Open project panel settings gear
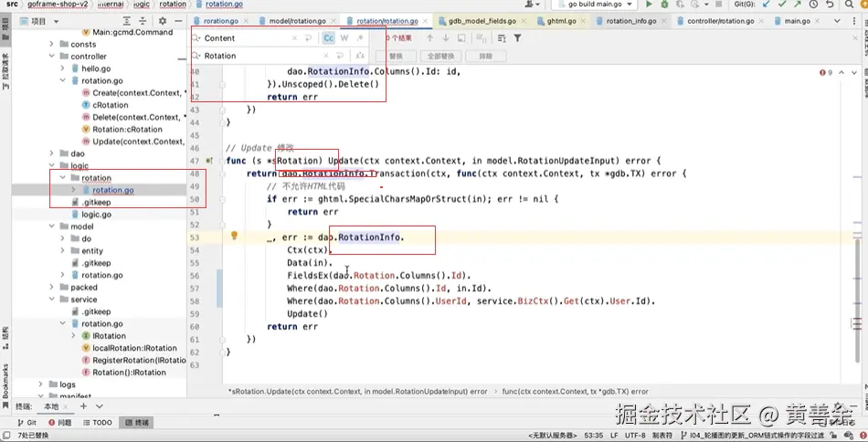Viewport: 868px width, 442px height. (x=163, y=21)
